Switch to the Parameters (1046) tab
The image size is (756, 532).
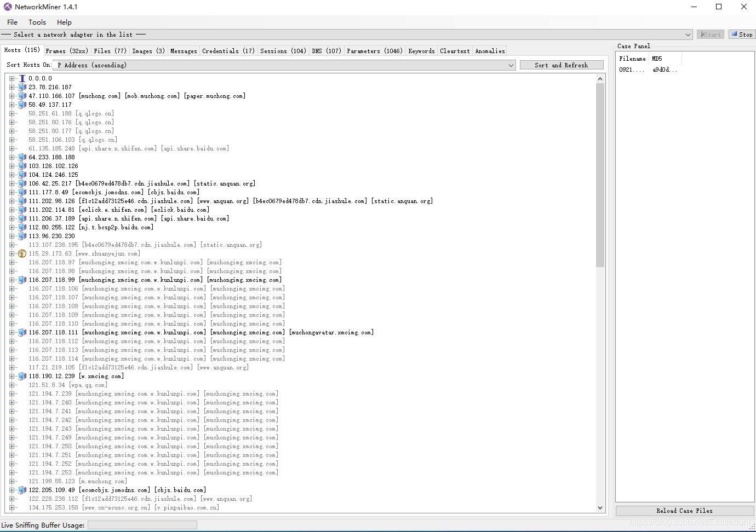click(375, 51)
